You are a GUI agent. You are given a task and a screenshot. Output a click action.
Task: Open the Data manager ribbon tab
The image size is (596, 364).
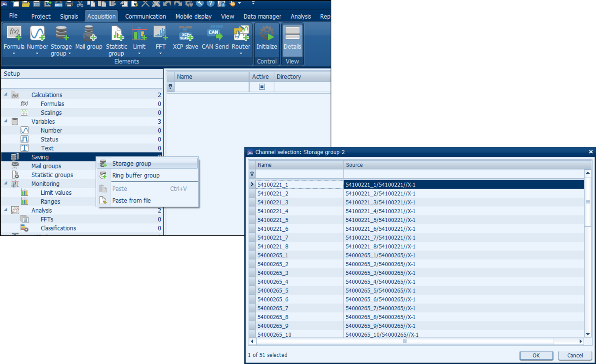click(262, 17)
